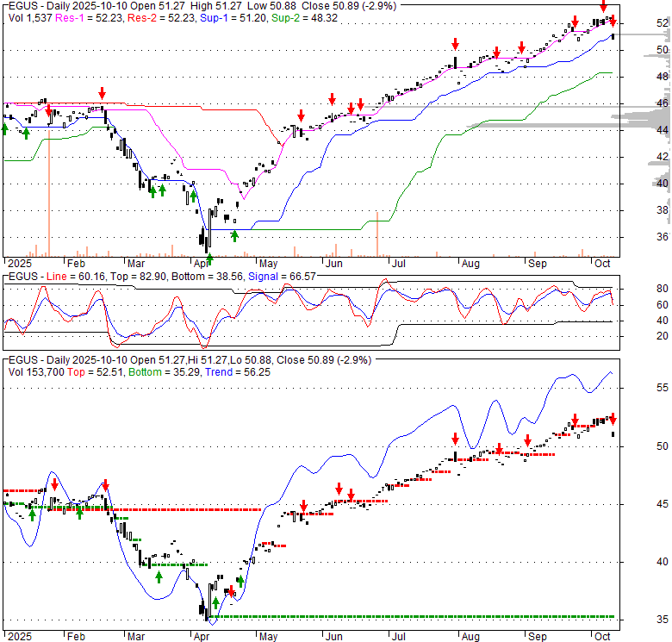Click red sell arrow above mid-February peak in top chart
The height and width of the screenshot is (642, 672).
(103, 93)
